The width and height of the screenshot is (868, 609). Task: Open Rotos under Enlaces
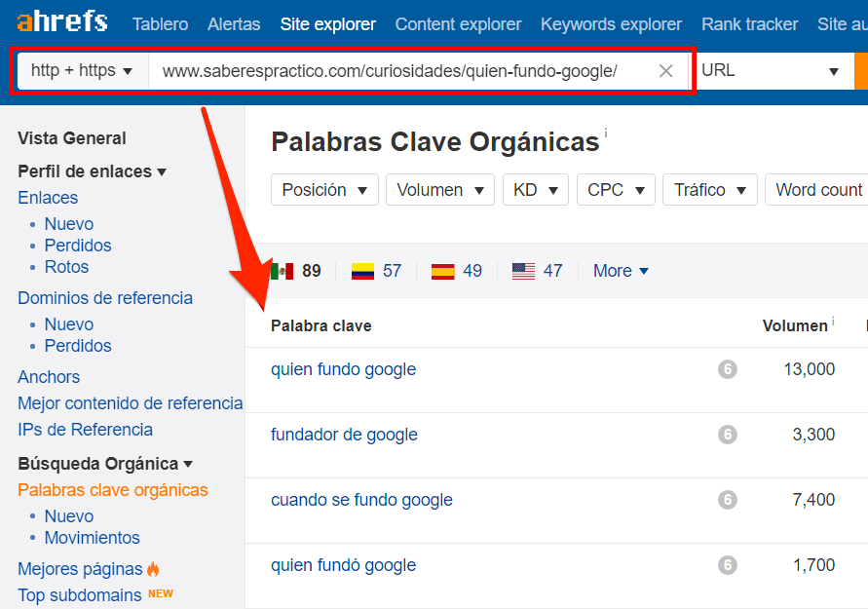click(x=66, y=267)
